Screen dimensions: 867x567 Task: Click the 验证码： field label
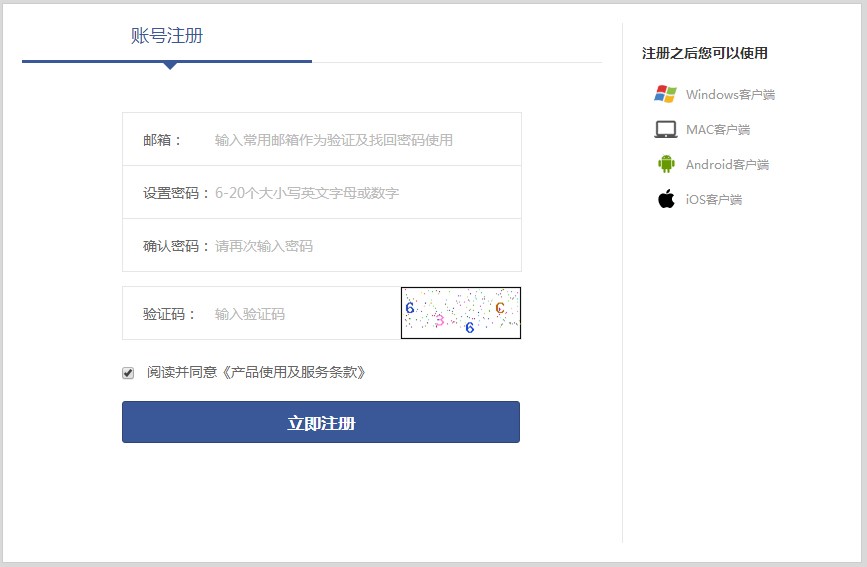tap(171, 314)
